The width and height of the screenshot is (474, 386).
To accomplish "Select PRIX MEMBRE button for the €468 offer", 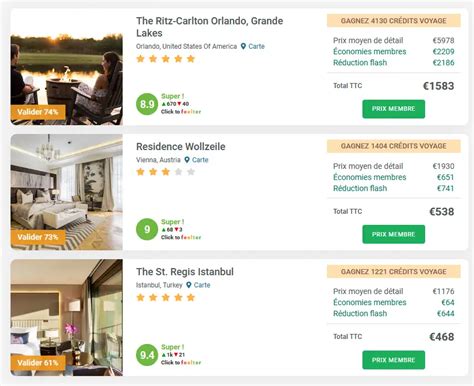I will click(x=393, y=360).
